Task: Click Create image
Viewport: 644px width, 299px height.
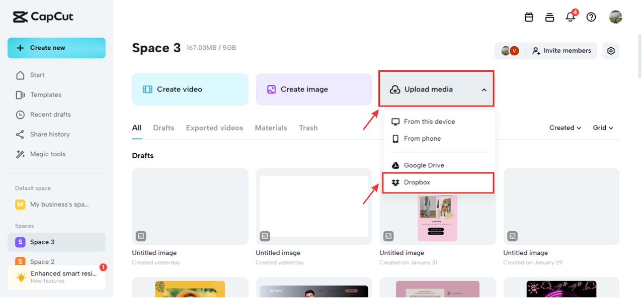Action: click(x=314, y=89)
